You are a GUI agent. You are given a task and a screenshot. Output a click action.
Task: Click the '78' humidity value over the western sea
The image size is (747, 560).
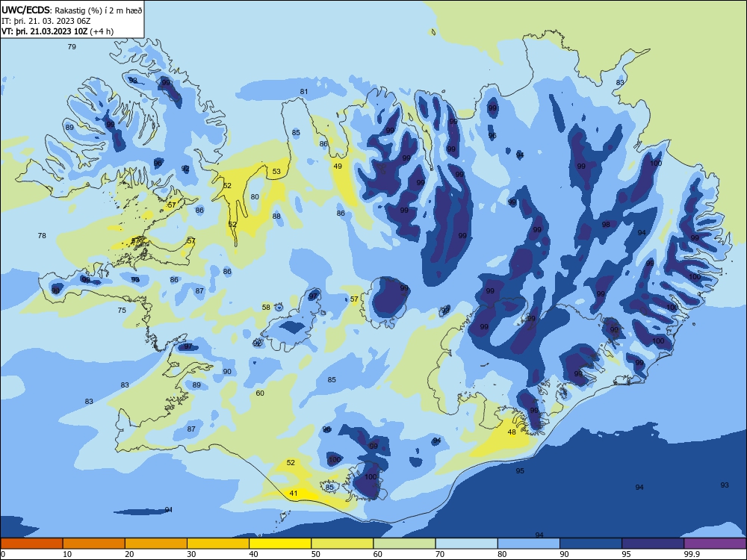pyautogui.click(x=42, y=236)
